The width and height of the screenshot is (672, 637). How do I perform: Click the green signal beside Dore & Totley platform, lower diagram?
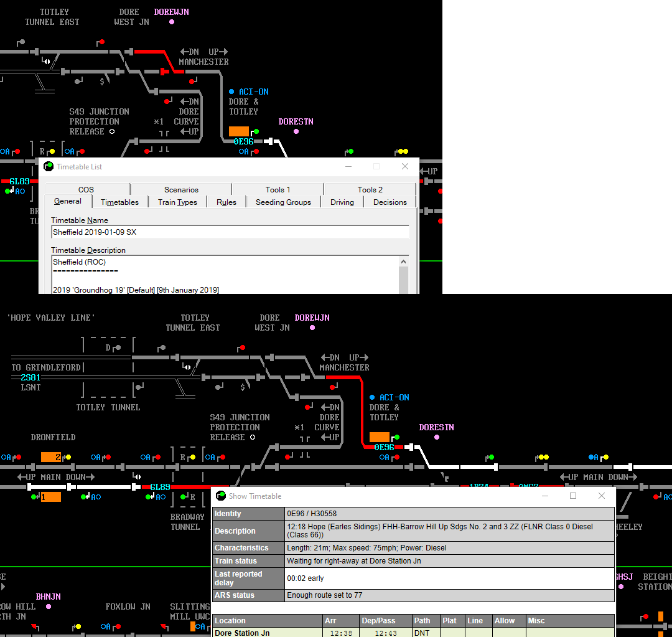pos(397,437)
